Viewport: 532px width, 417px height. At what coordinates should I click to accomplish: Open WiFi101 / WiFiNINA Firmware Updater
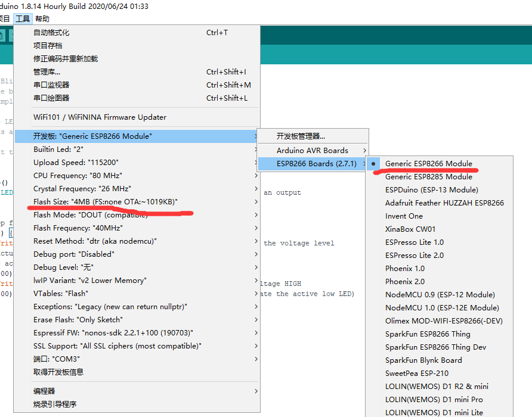tap(137, 117)
